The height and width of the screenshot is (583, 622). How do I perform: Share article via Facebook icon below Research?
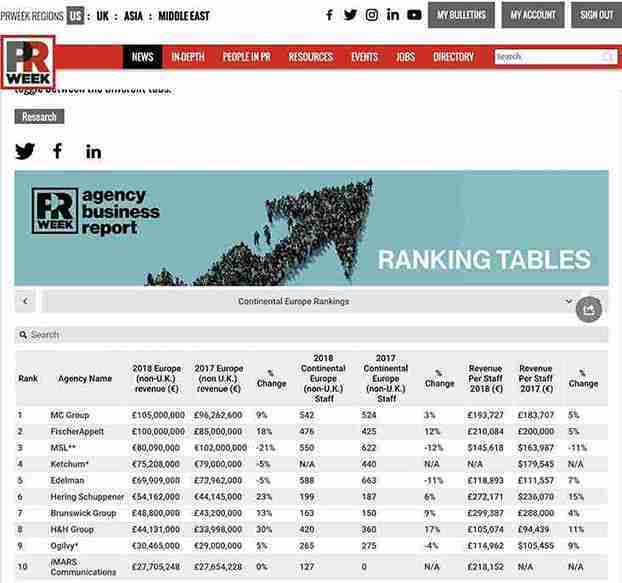click(x=58, y=151)
